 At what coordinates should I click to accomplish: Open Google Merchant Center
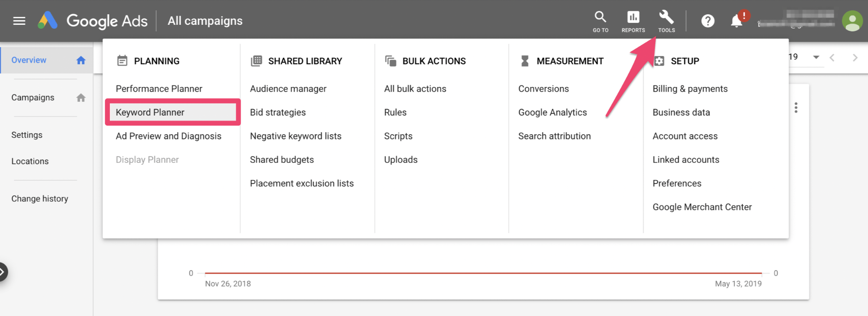pyautogui.click(x=702, y=207)
